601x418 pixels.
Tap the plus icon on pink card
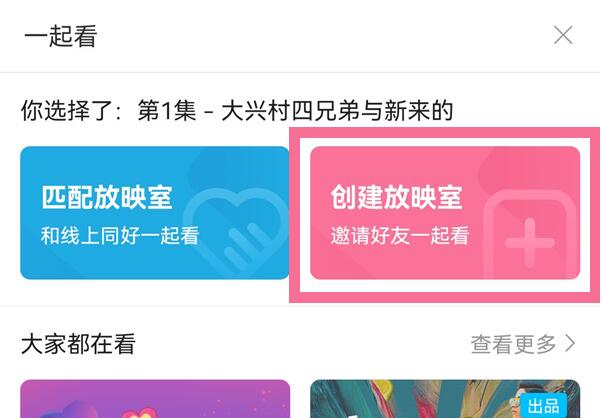pos(530,243)
